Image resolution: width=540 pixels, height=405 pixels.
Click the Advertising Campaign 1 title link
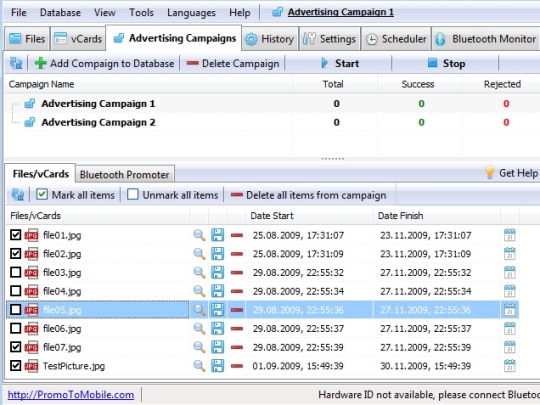341,12
